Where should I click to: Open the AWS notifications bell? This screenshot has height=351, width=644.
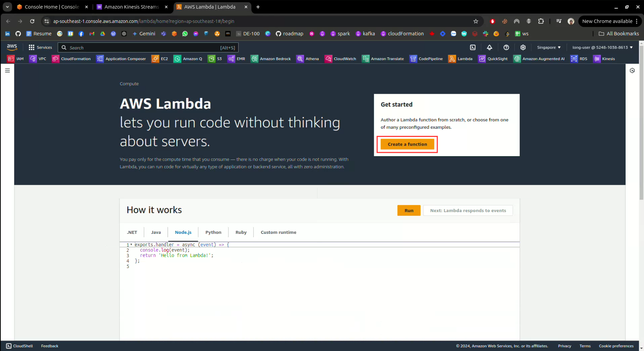pyautogui.click(x=489, y=47)
